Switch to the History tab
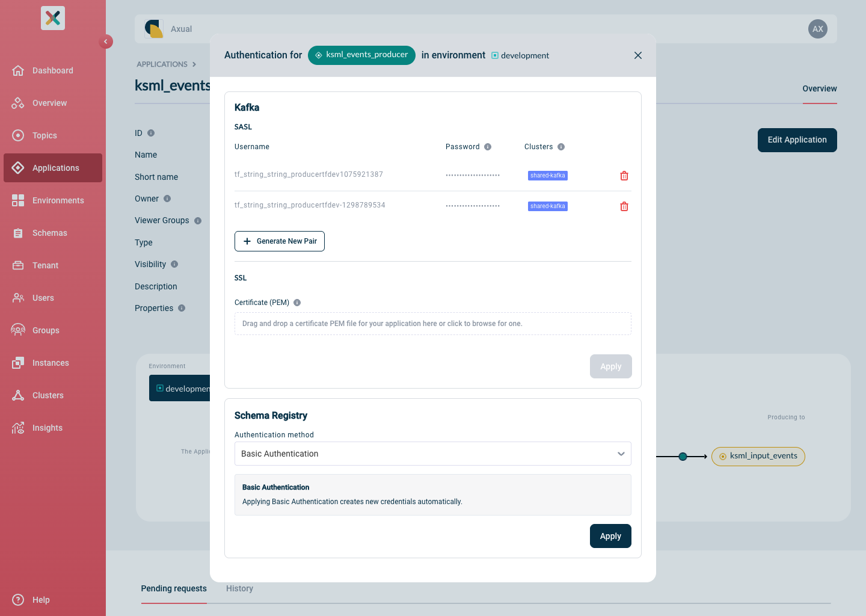Image resolution: width=866 pixels, height=616 pixels. pyautogui.click(x=239, y=588)
